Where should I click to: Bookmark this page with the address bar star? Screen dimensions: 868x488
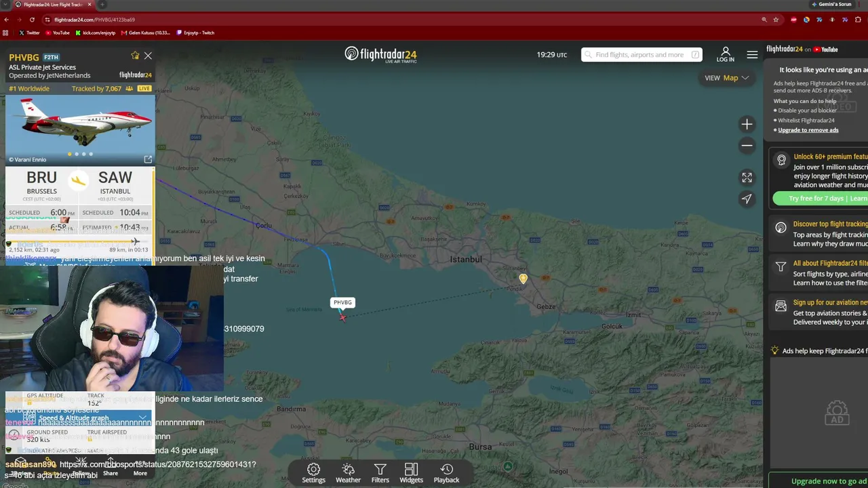776,20
